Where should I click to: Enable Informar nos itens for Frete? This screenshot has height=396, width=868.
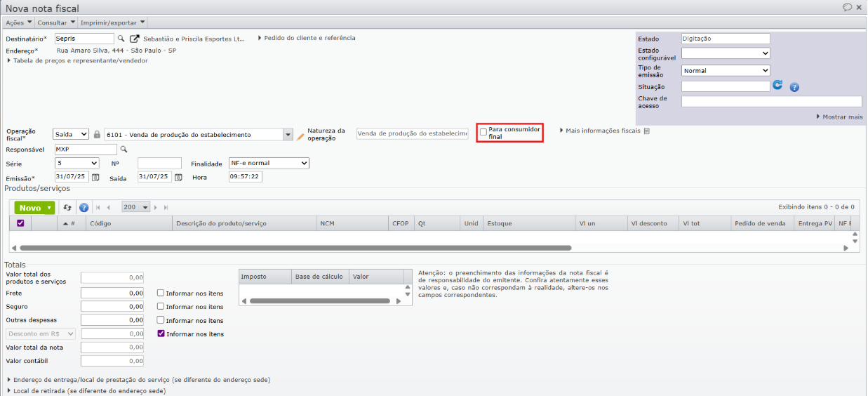coord(161,293)
